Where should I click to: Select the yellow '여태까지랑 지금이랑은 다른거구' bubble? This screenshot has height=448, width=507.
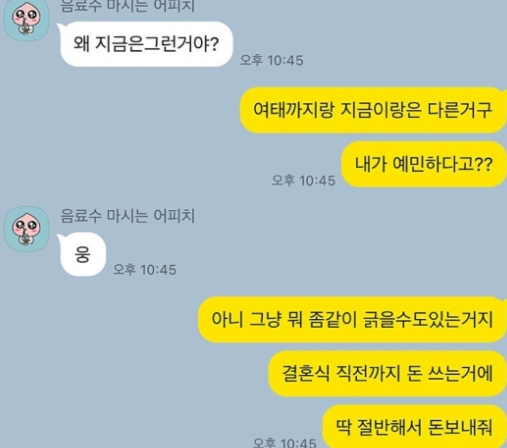coord(373,110)
